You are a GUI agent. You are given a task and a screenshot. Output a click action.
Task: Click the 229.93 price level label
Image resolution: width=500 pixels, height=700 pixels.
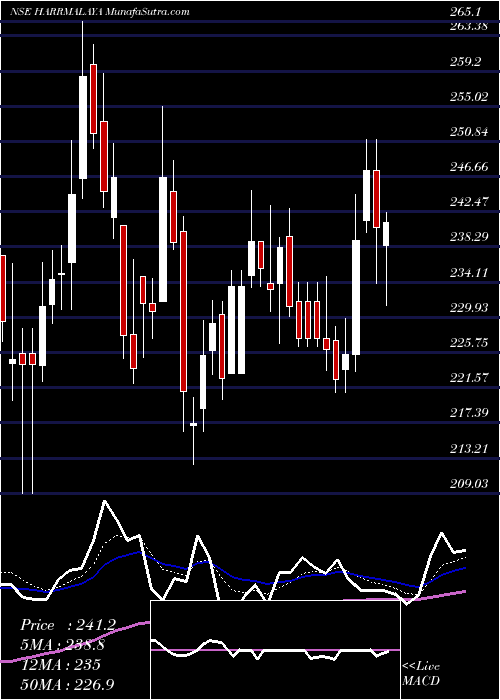pyautogui.click(x=469, y=307)
